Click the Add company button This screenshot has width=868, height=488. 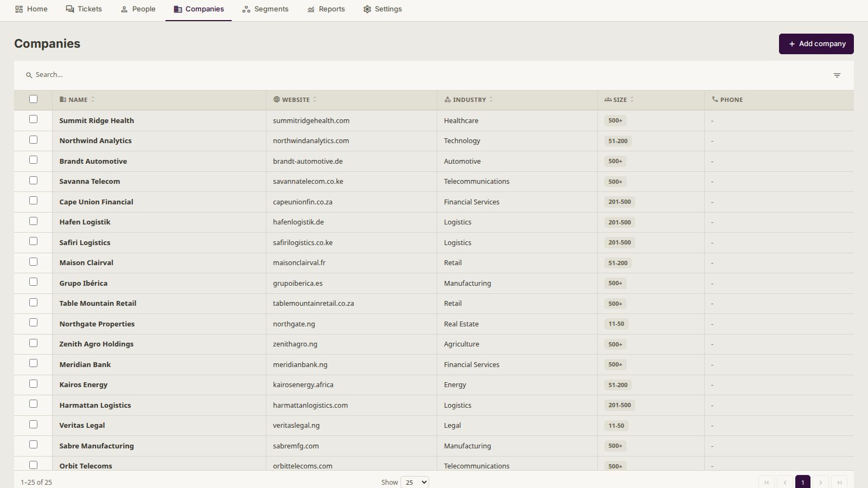tap(816, 44)
